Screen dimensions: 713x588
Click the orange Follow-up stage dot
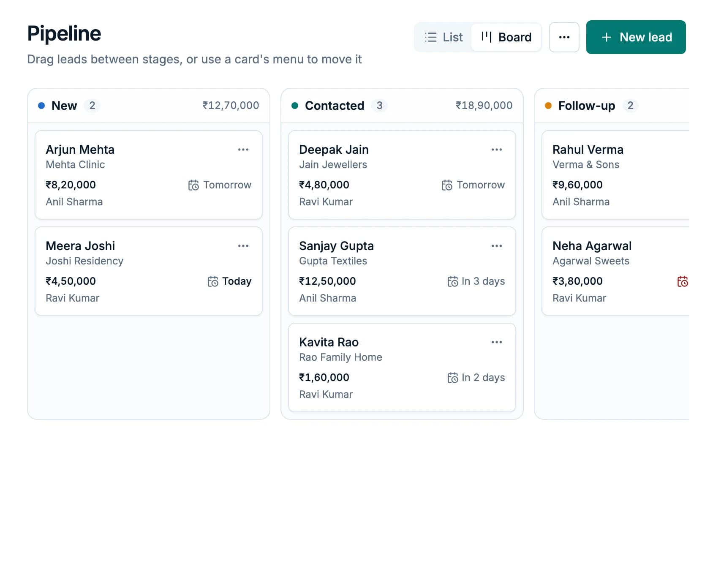[x=548, y=106]
